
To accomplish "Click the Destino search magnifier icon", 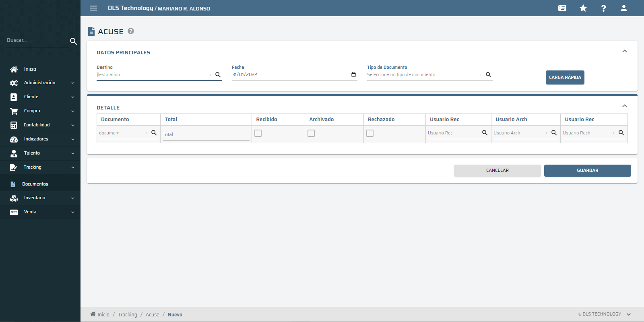I will click(x=218, y=75).
